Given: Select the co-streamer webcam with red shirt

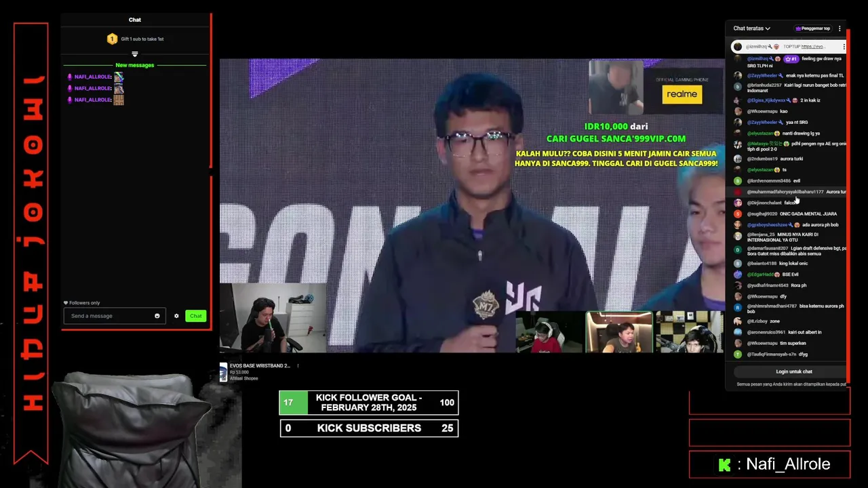Looking at the screenshot, I should pyautogui.click(x=549, y=332).
